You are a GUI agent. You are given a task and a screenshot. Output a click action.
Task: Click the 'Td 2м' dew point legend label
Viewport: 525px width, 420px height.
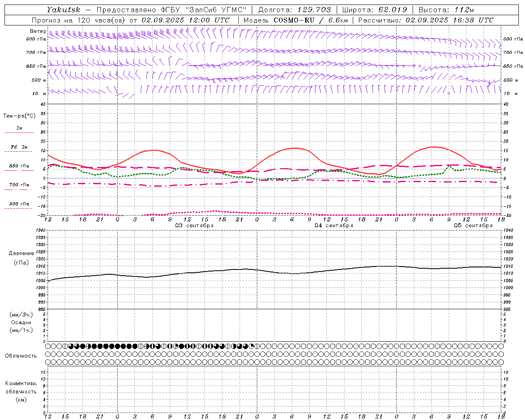coord(19,147)
